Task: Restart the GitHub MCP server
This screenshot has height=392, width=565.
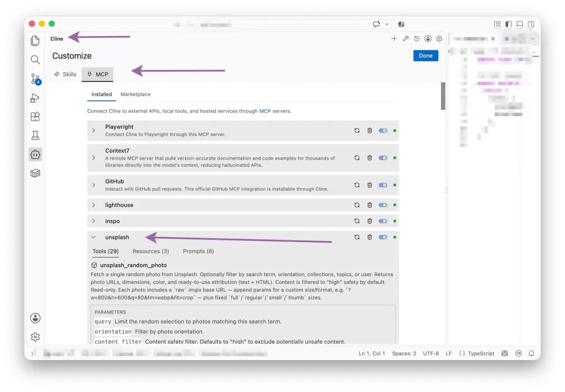Action: click(357, 185)
